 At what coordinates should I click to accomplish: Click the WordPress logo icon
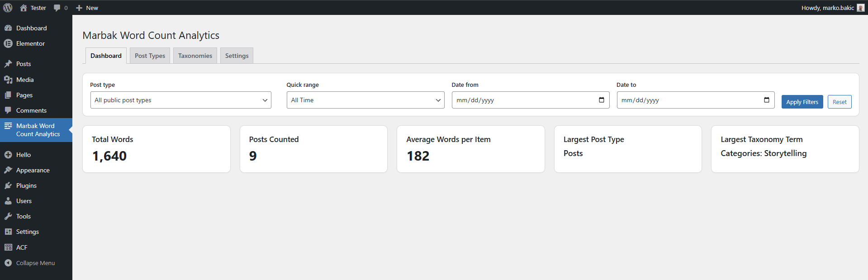(8, 8)
